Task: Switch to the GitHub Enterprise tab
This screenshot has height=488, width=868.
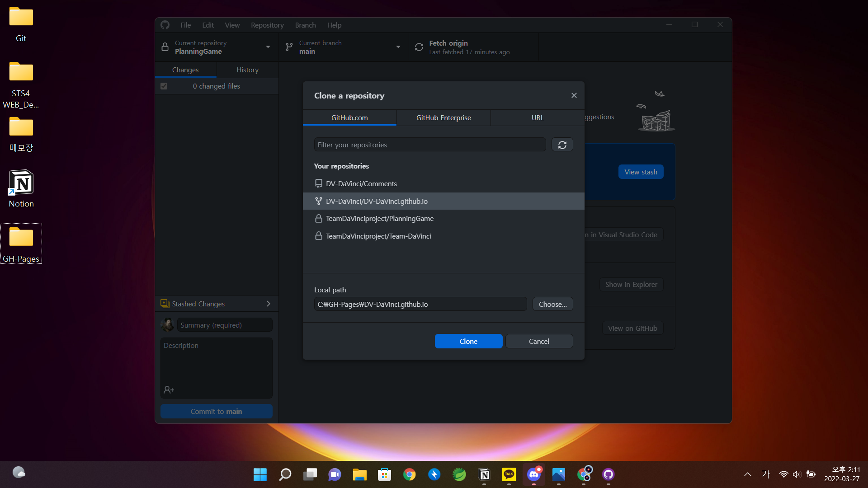Action: point(443,117)
